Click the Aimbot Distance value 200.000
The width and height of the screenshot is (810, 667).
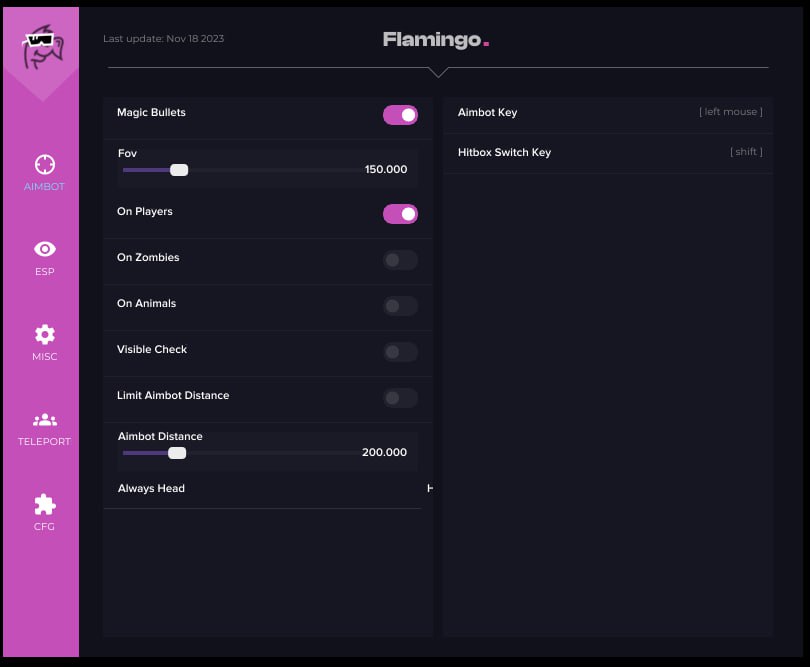(x=384, y=452)
